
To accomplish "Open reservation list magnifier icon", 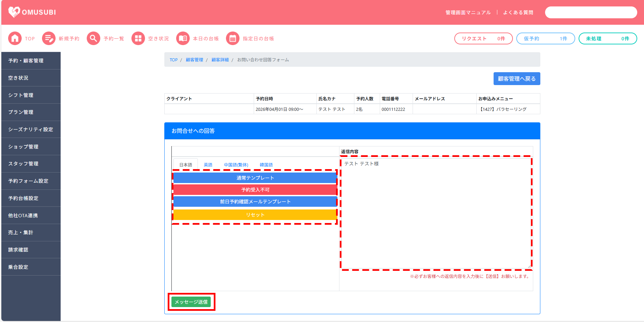I will [94, 39].
